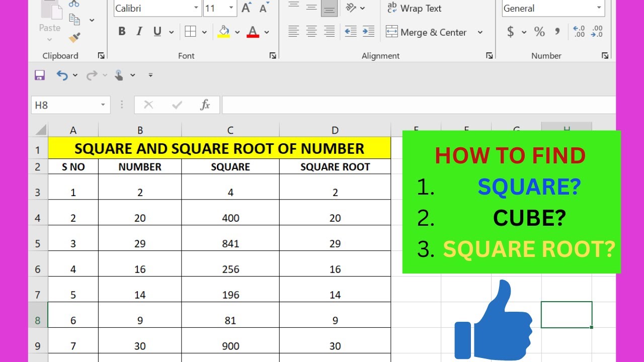
Task: Expand the Orientation dropdown arrow
Action: click(363, 8)
